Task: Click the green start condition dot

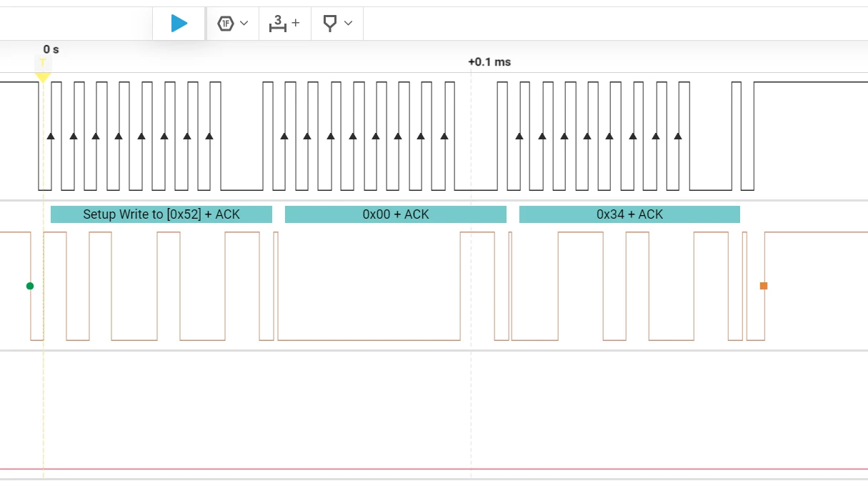Action: click(30, 286)
